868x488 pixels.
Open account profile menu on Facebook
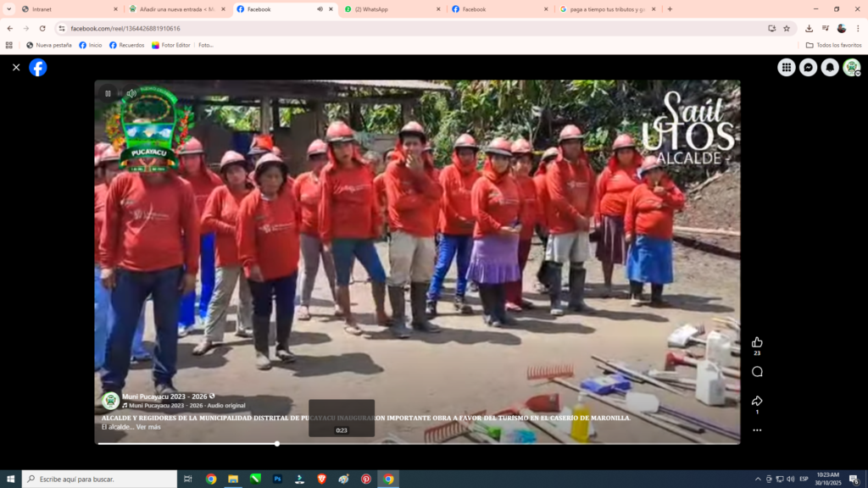851,68
